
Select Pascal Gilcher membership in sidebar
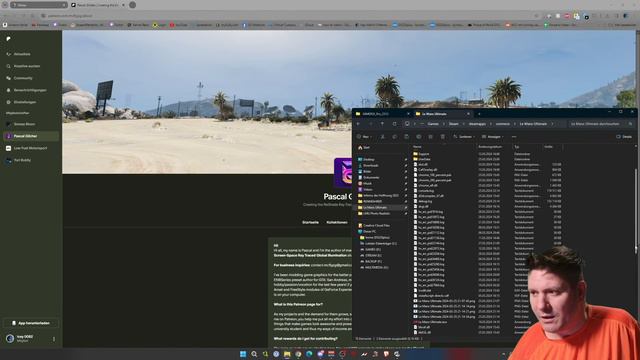[31, 136]
